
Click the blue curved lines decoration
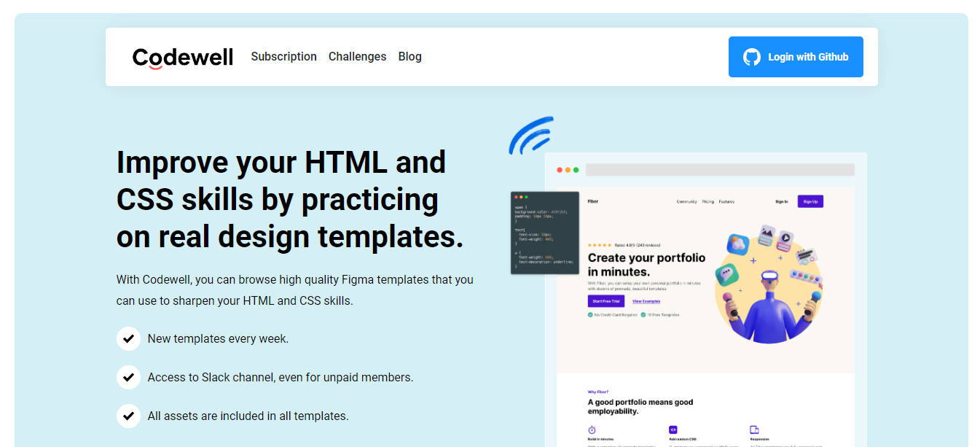coord(530,136)
